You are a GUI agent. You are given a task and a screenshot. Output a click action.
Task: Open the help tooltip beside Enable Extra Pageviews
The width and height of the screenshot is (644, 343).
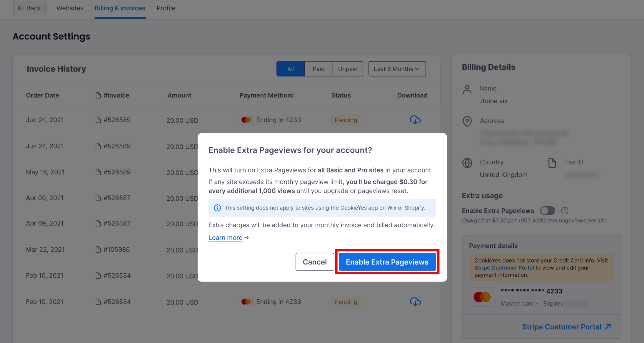tap(565, 211)
